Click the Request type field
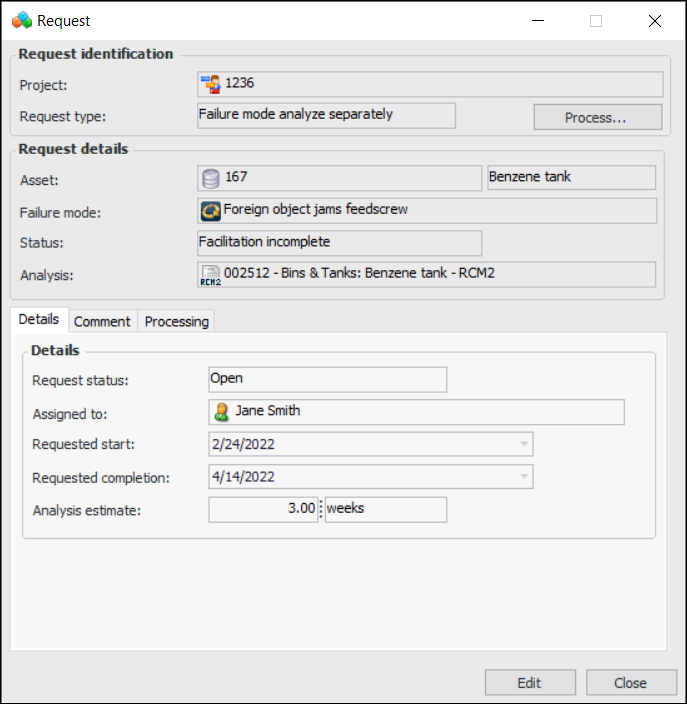The image size is (687, 704). [326, 116]
